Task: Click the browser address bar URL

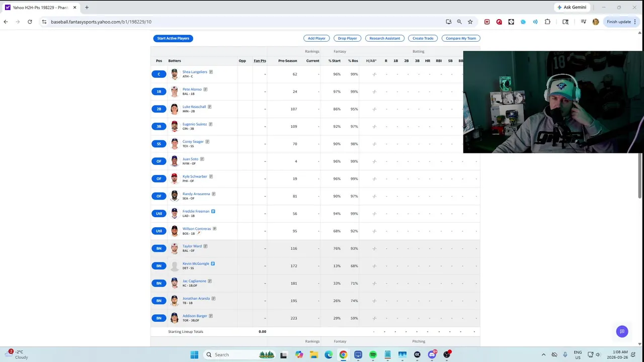Action: (101, 22)
